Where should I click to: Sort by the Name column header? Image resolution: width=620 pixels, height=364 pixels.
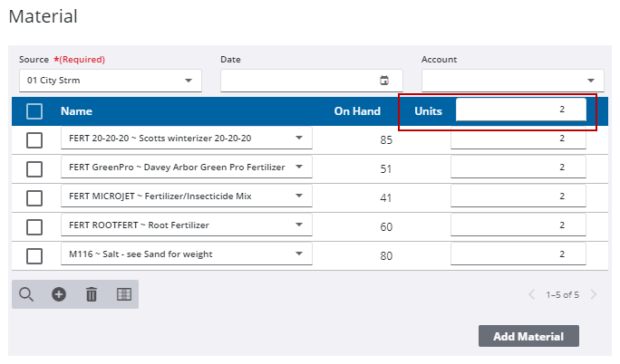pos(76,111)
